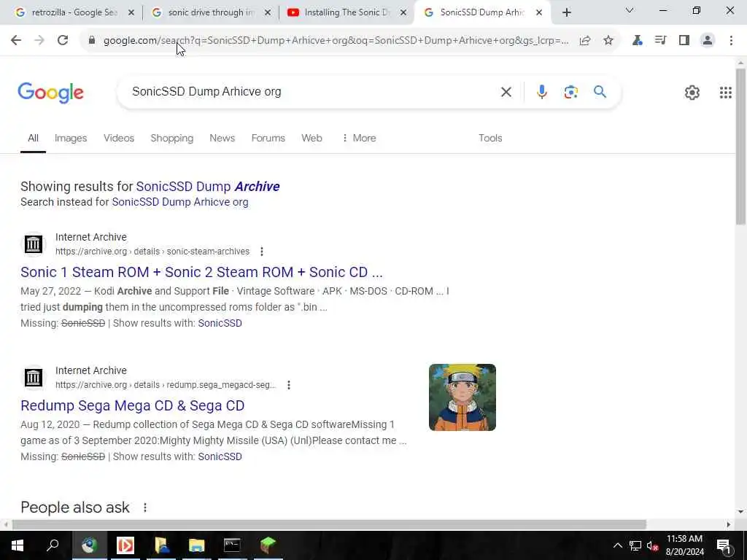Open Command Prompt from the taskbar
This screenshot has height=560, width=747.
pos(232,545)
